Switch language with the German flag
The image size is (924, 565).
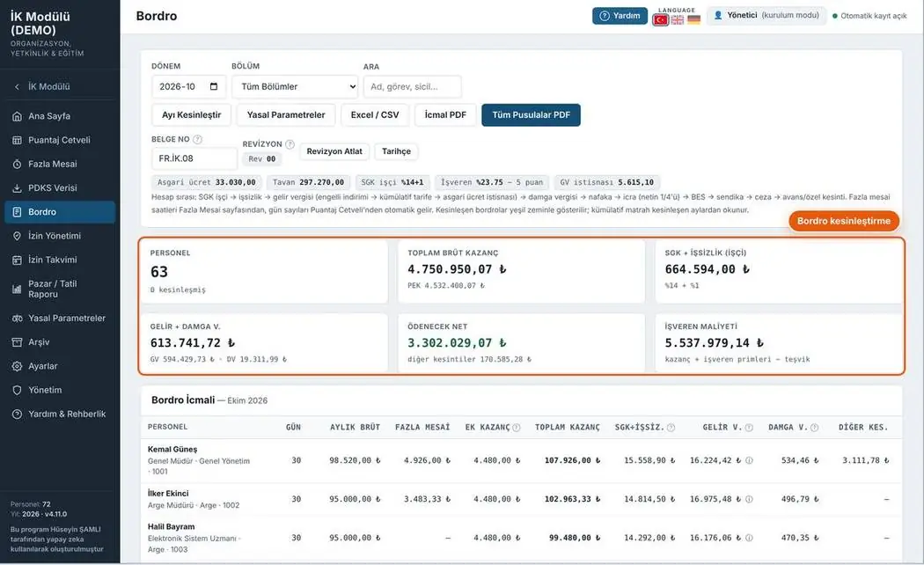694,20
